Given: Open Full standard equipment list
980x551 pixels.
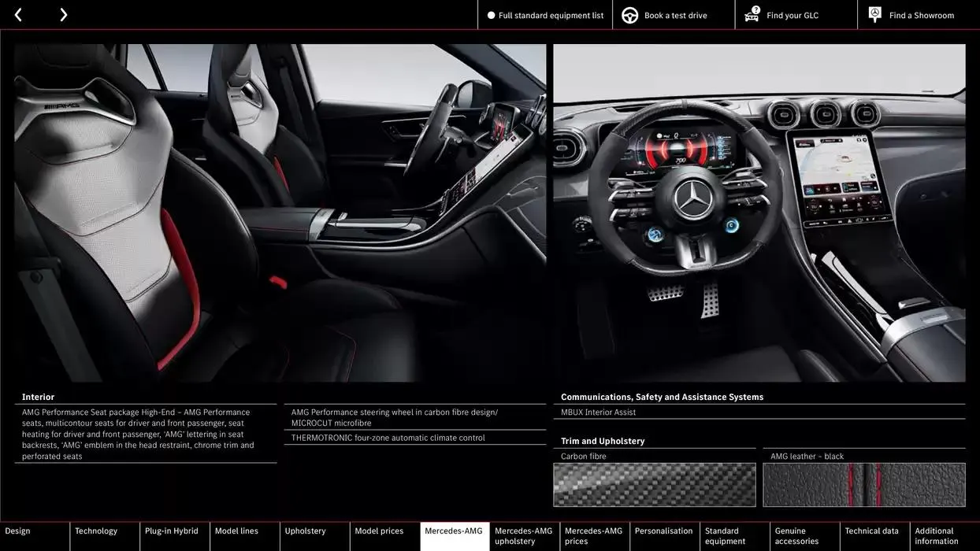Looking at the screenshot, I should coord(551,15).
